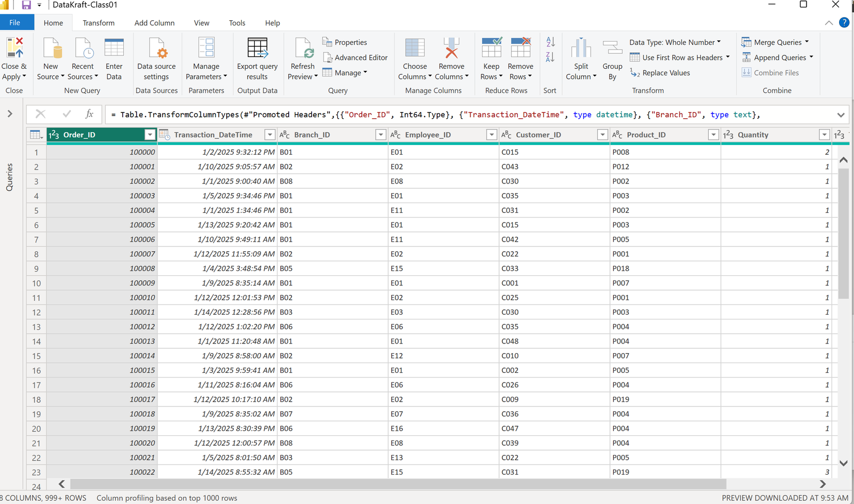This screenshot has width=854, height=504.
Task: Open Branch_ID column filter dropdown
Action: click(381, 135)
